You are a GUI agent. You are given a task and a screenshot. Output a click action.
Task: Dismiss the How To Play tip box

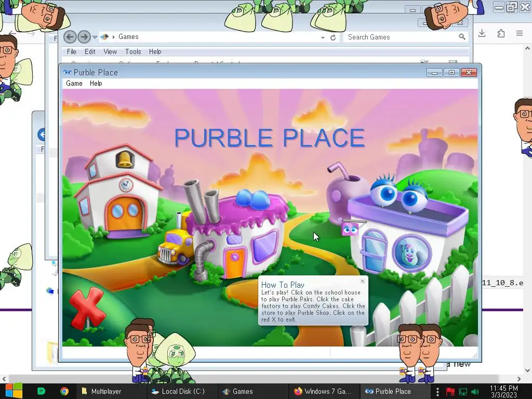coord(362,281)
